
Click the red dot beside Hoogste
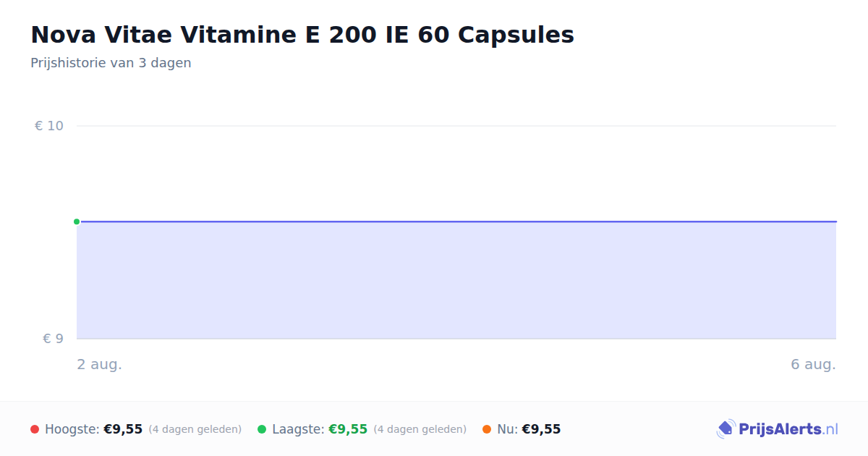[x=35, y=429]
